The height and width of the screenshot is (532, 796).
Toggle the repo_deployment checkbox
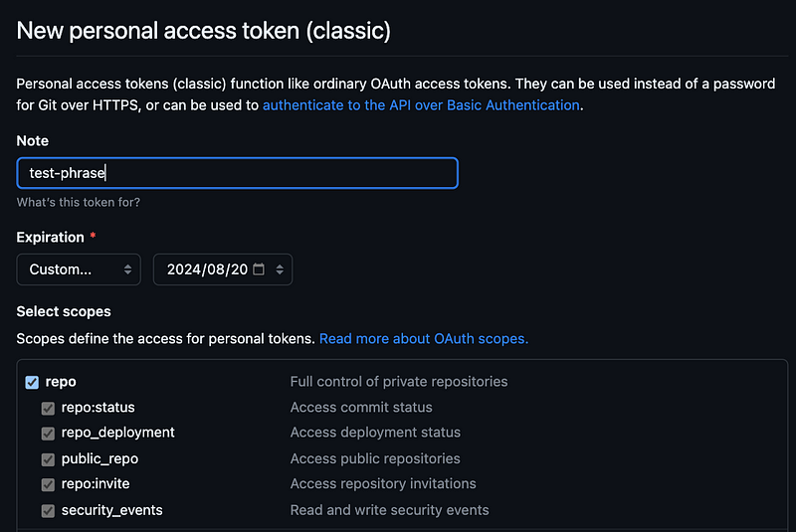pyautogui.click(x=48, y=434)
